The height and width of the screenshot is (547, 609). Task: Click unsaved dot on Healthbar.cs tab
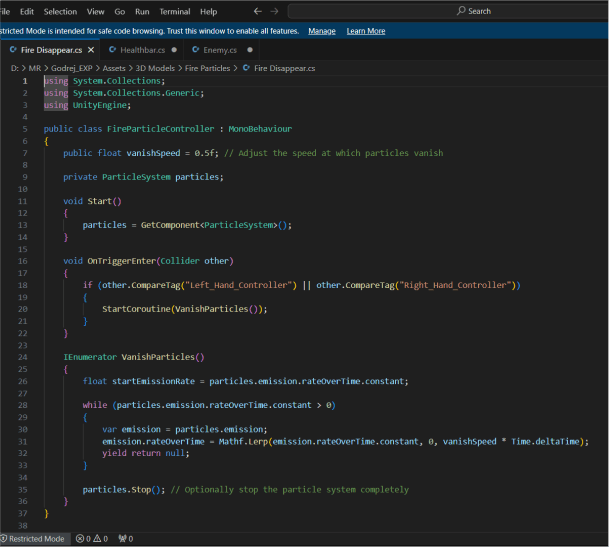click(x=175, y=49)
